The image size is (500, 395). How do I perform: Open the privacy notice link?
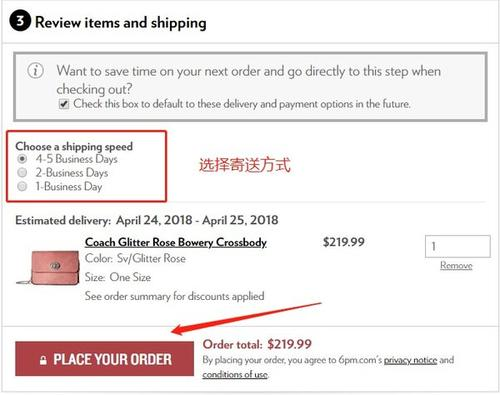tap(410, 360)
